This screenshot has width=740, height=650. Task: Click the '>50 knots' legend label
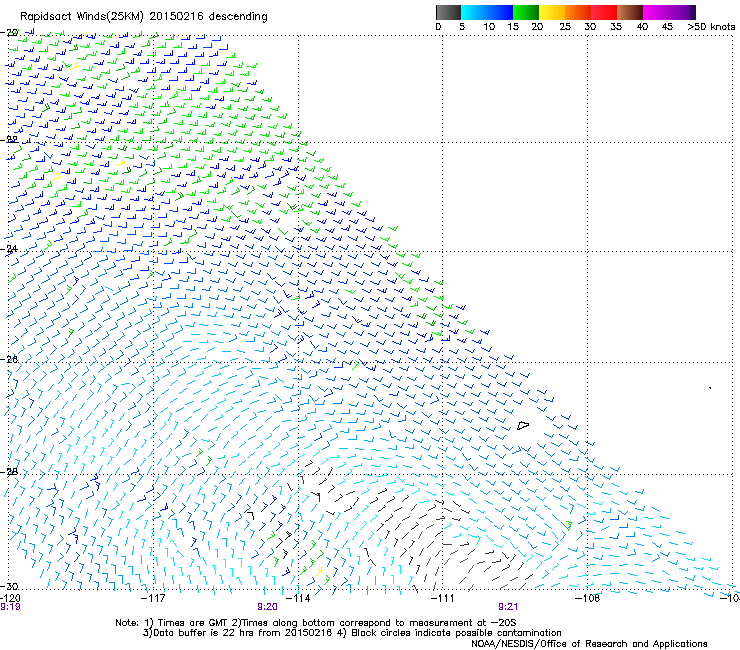(711, 27)
